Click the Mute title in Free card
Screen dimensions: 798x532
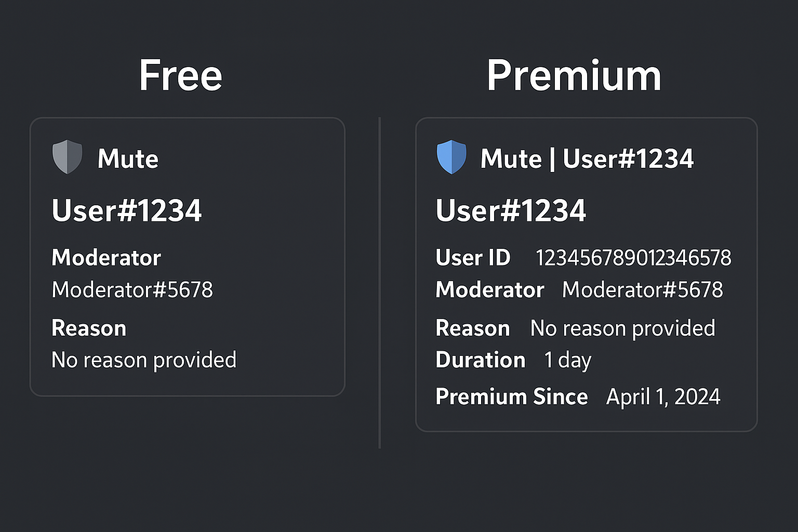coord(128,158)
